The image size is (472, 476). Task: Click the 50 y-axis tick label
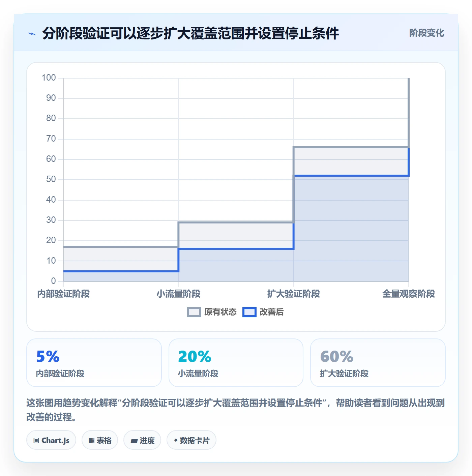point(51,179)
